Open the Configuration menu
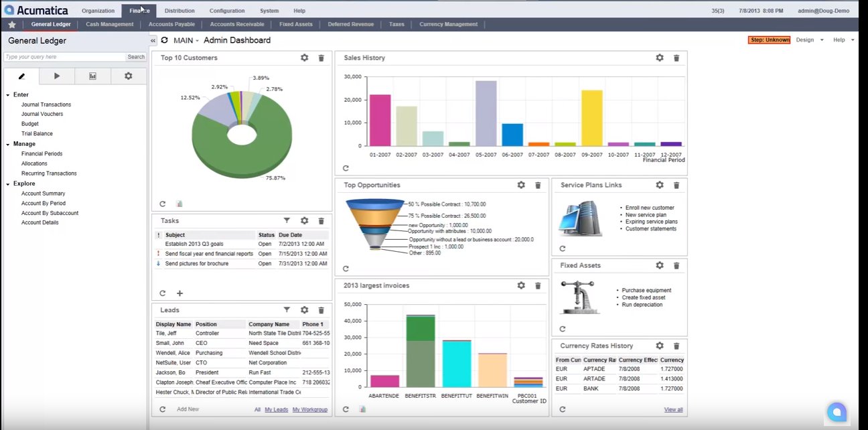The image size is (868, 430). click(x=227, y=11)
